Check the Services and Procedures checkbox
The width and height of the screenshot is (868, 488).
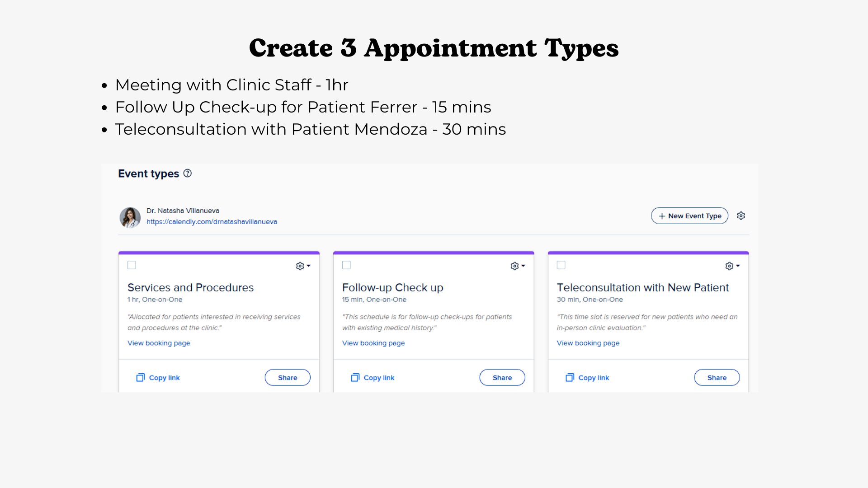click(x=132, y=265)
